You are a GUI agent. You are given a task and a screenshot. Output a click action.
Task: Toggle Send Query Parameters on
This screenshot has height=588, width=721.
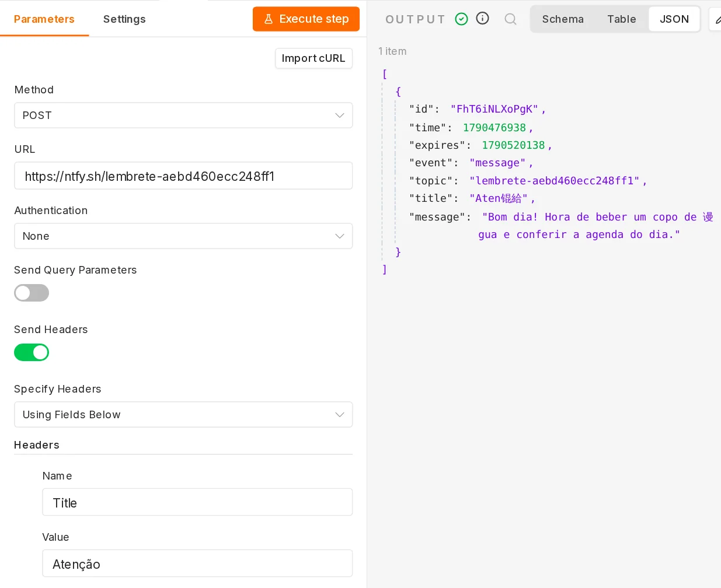(x=32, y=293)
